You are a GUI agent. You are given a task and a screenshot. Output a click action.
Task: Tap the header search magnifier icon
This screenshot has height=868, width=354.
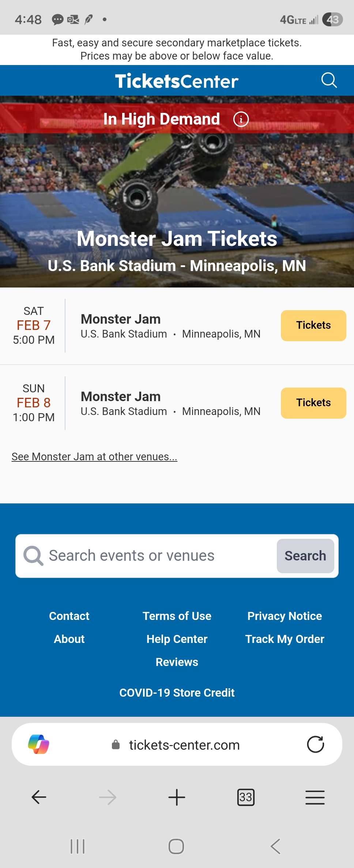[329, 80]
